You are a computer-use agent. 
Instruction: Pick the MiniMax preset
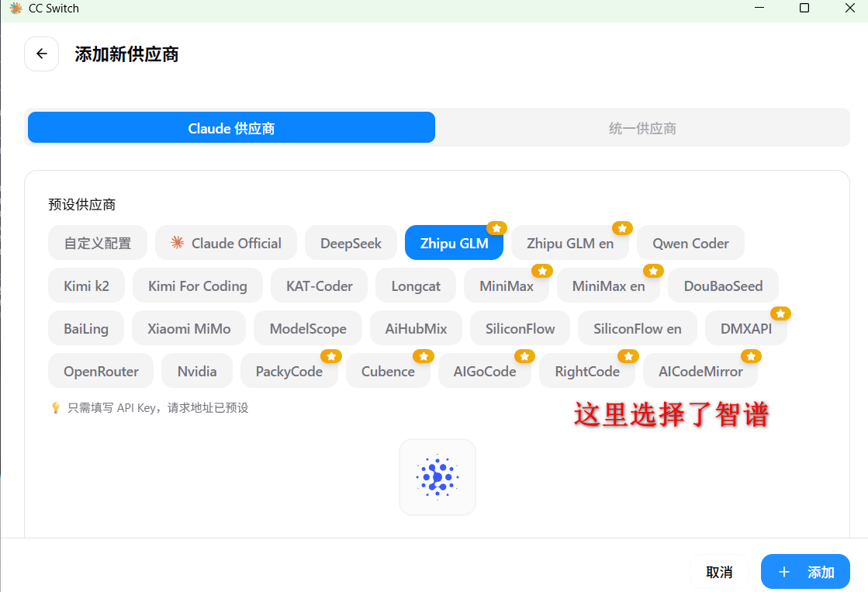coord(507,286)
